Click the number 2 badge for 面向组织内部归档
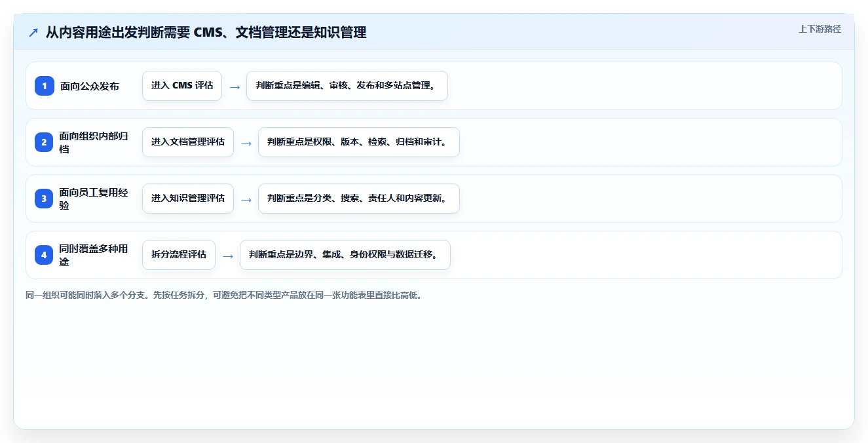 45,142
